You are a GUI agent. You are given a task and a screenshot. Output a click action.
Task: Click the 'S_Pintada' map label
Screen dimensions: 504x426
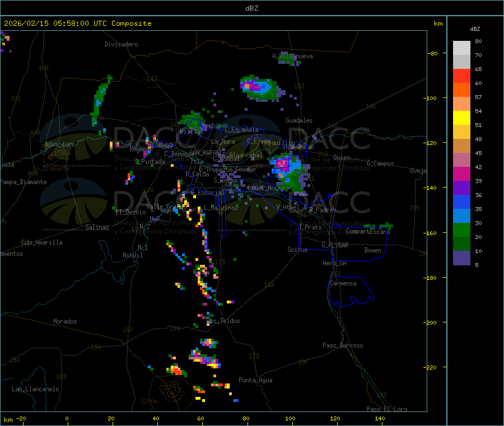[x=150, y=162]
